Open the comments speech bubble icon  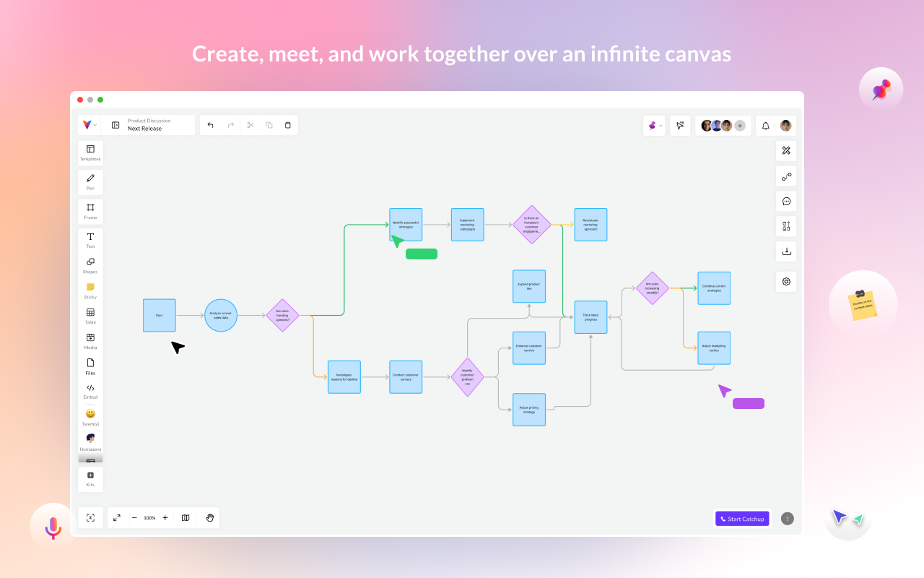[x=786, y=202]
